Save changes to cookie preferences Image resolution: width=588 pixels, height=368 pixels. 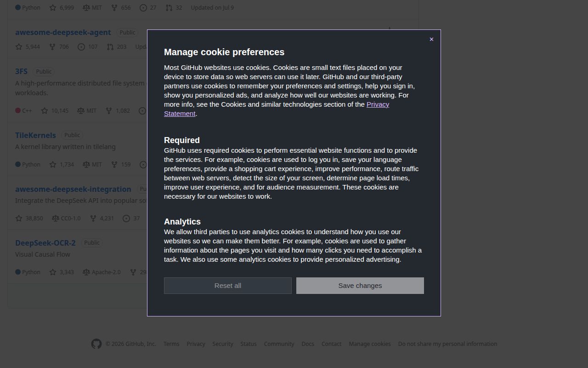[360, 286]
